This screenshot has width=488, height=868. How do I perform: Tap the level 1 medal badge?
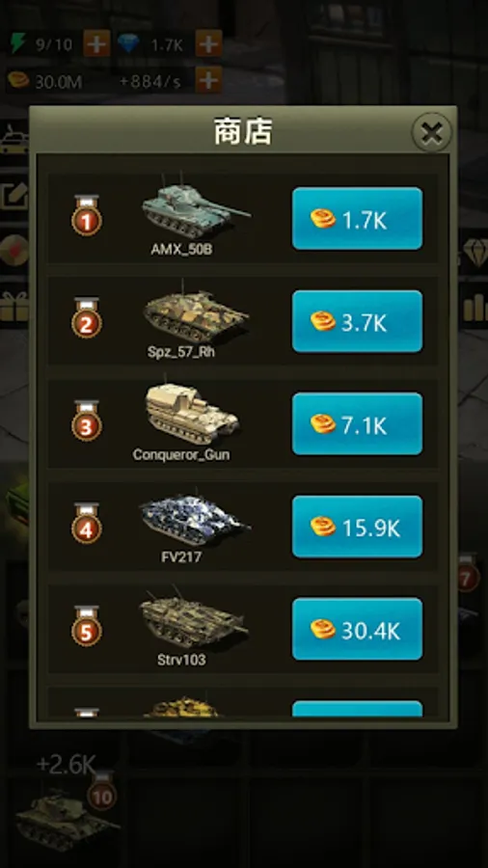click(86, 216)
